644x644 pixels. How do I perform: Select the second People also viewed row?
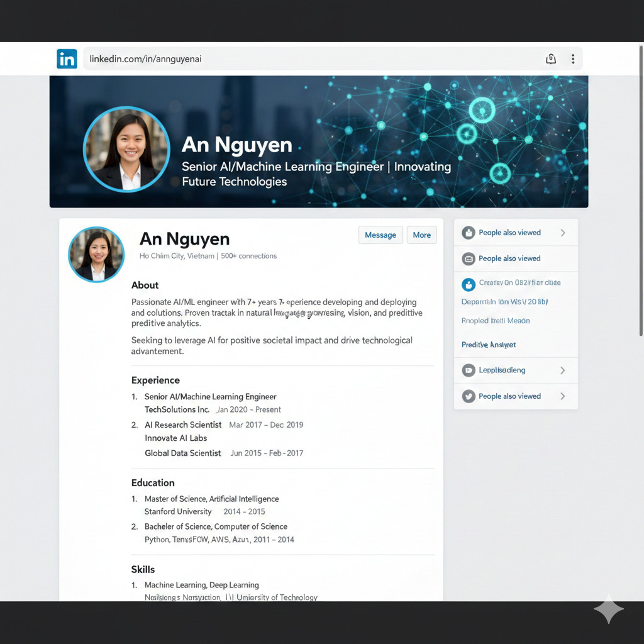click(x=509, y=258)
